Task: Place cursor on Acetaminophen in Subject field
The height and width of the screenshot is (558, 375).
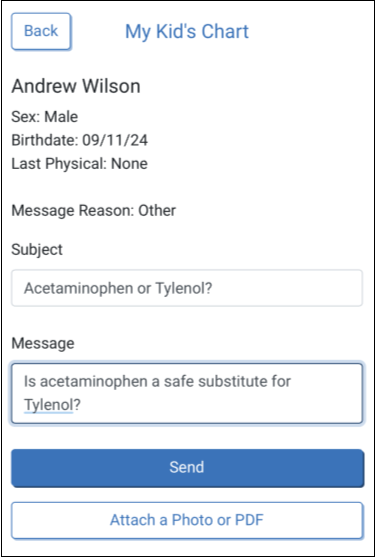Action: [x=78, y=289]
